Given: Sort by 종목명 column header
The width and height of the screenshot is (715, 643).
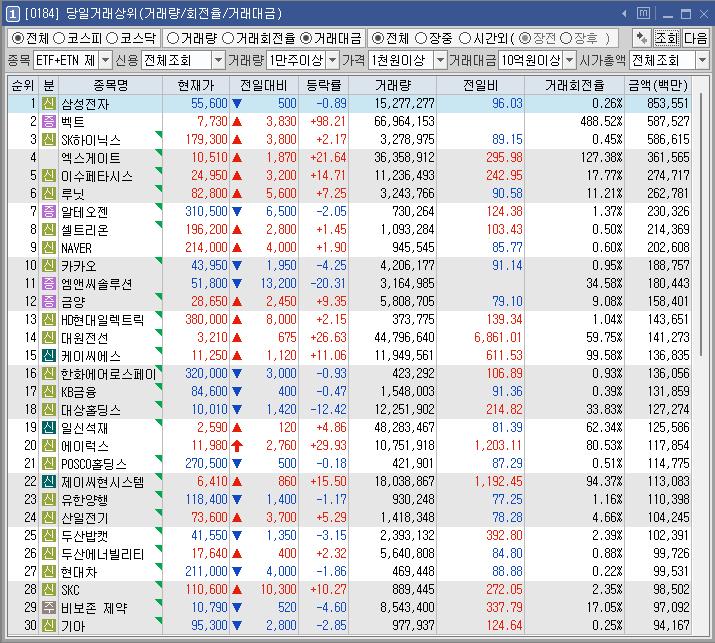Looking at the screenshot, I should tap(110, 85).
